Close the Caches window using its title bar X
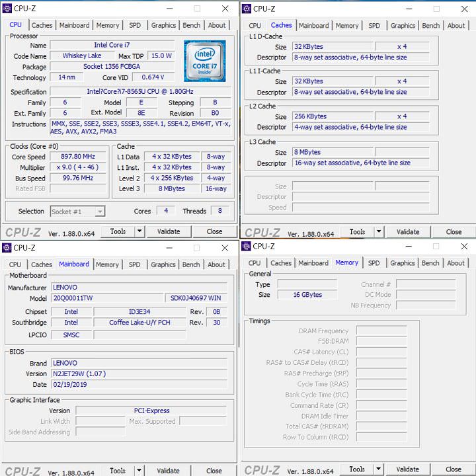The image size is (476, 476). 463,9
